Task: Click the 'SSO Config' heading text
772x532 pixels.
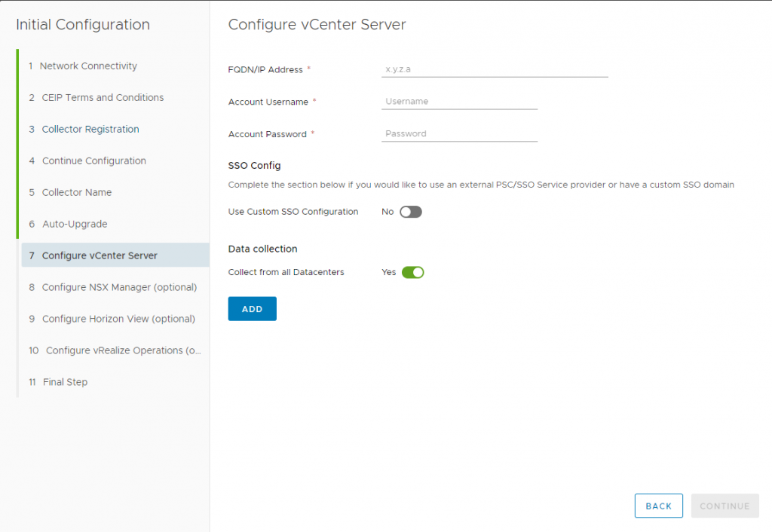Action: 254,165
